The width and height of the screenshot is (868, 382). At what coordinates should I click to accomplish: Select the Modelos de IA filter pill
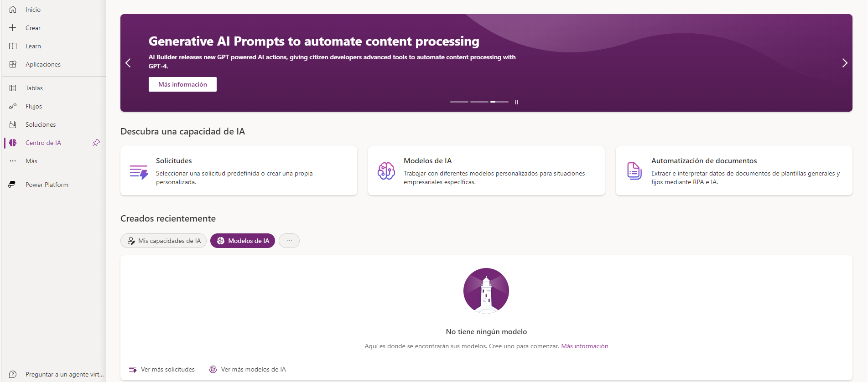point(243,241)
